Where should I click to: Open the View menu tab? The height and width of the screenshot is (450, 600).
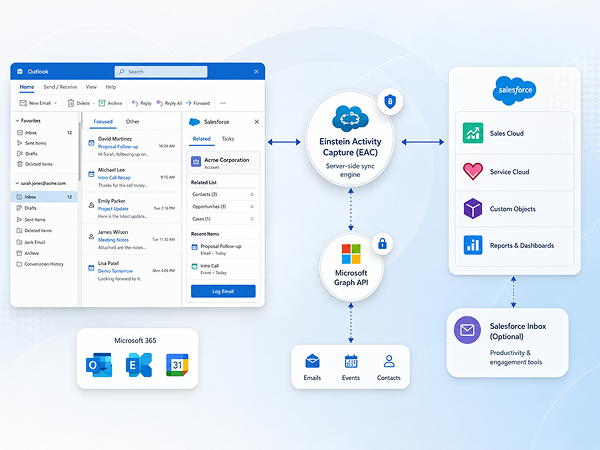tap(91, 87)
